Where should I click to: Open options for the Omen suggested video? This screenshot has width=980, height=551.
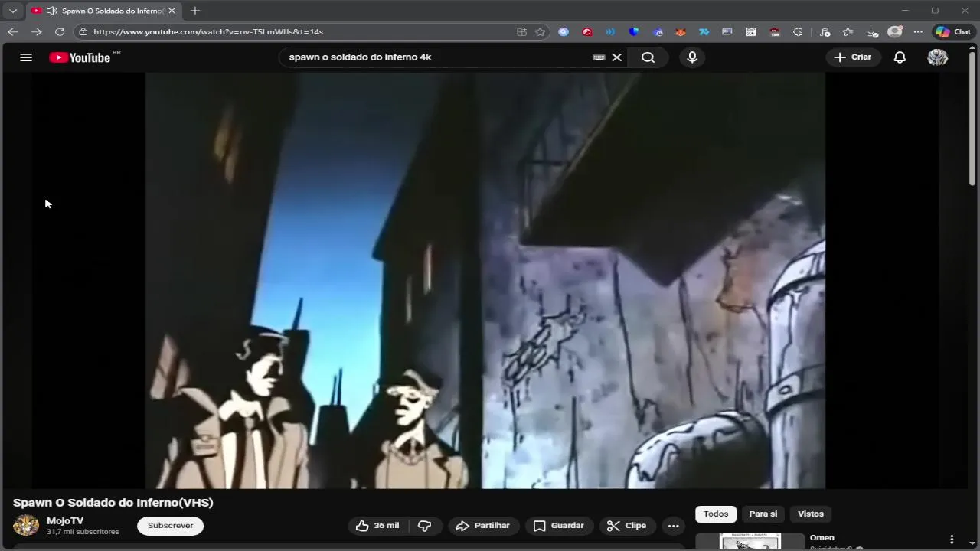tap(952, 540)
